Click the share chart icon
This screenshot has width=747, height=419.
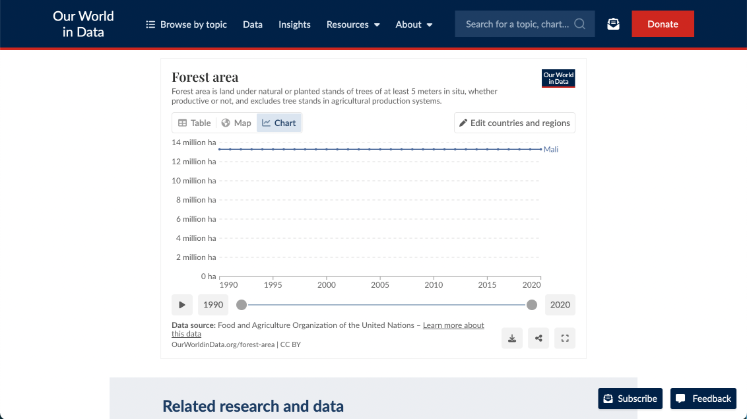(539, 338)
